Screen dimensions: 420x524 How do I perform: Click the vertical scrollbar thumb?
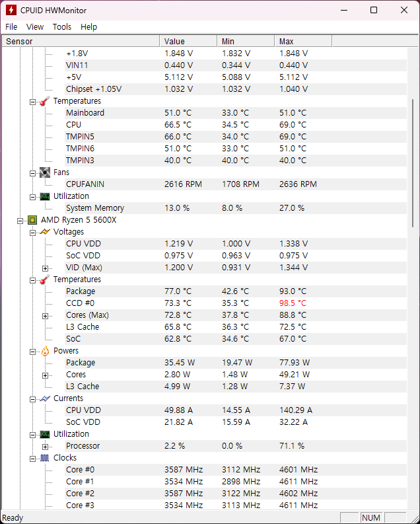(x=413, y=163)
